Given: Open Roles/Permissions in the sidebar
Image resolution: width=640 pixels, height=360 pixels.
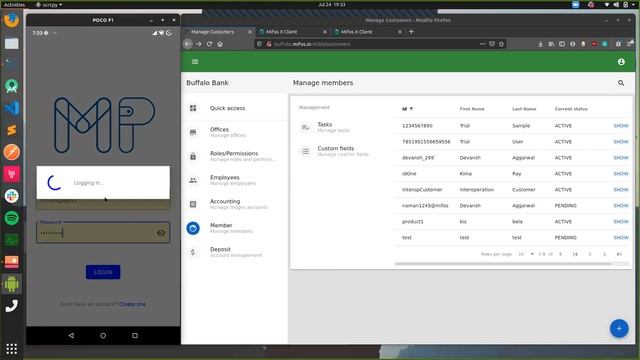Looking at the screenshot, I should coord(235,156).
